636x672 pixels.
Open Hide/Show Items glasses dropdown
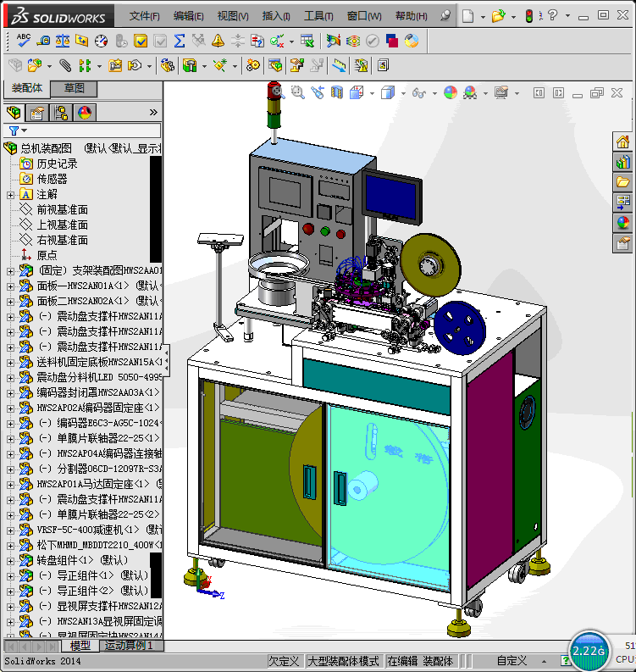434,93
